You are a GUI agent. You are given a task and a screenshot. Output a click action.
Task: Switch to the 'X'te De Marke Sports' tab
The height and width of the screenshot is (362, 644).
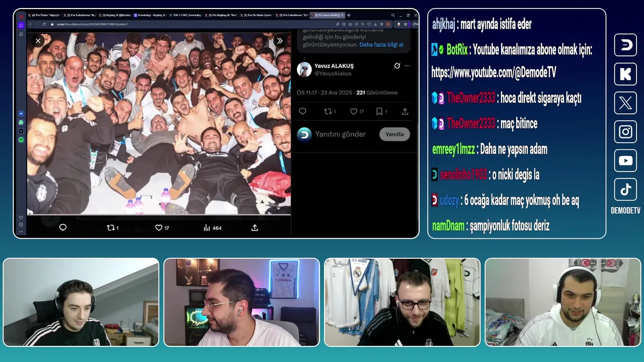tap(256, 15)
